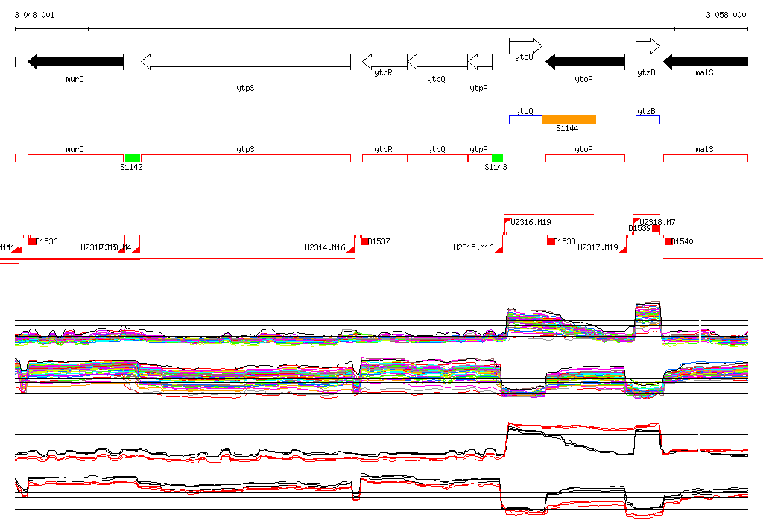Viewport: 763px width, 532px height.
Task: Click the S1144 label text
Action: click(x=567, y=128)
